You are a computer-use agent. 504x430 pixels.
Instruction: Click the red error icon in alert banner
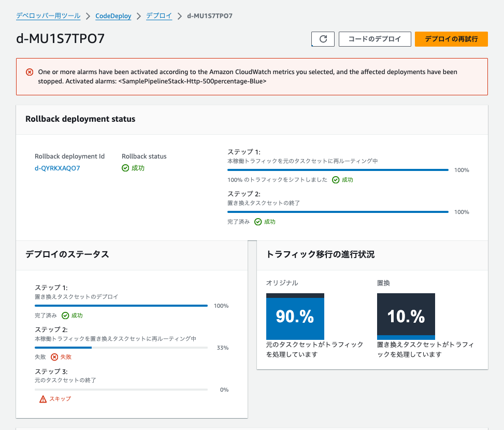click(30, 72)
